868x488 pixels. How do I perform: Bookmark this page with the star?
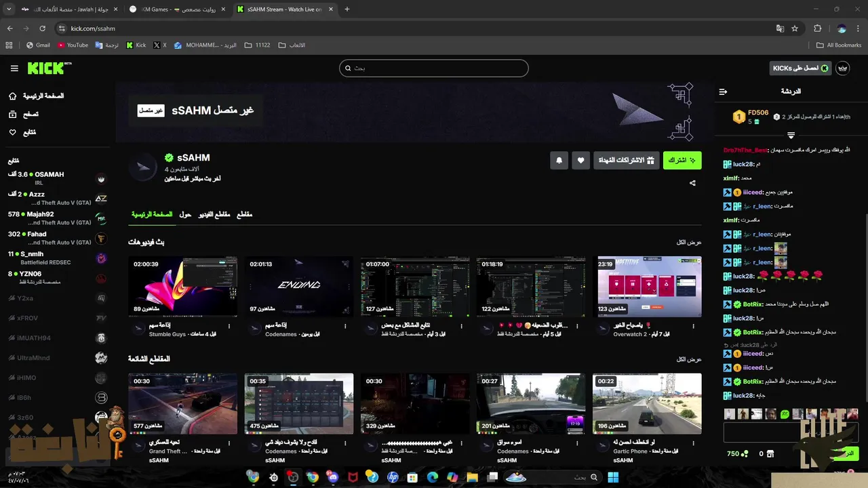795,28
